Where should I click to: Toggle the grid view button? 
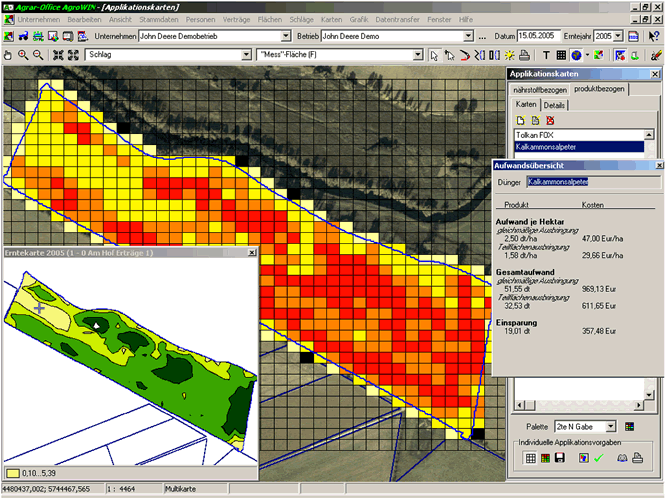530,458
